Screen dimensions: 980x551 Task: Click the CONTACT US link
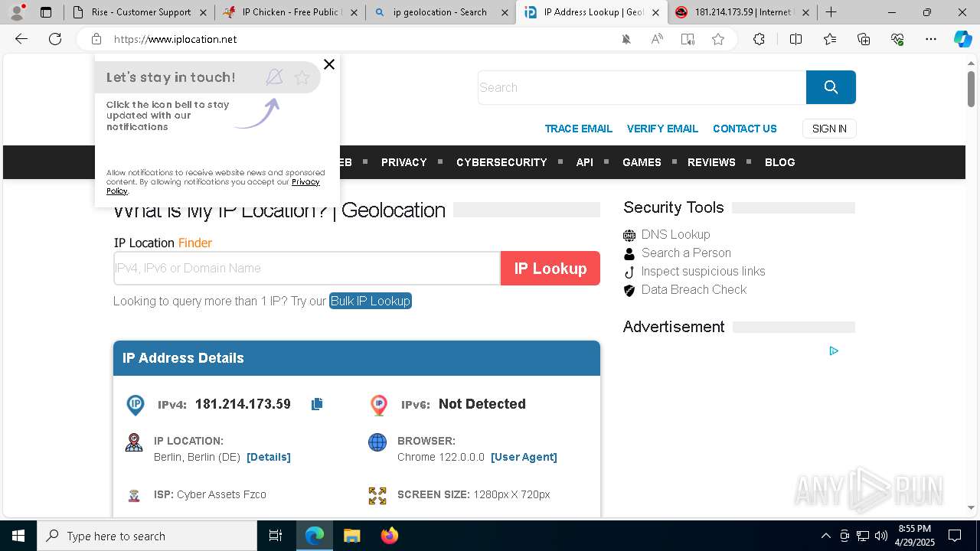[x=745, y=129]
